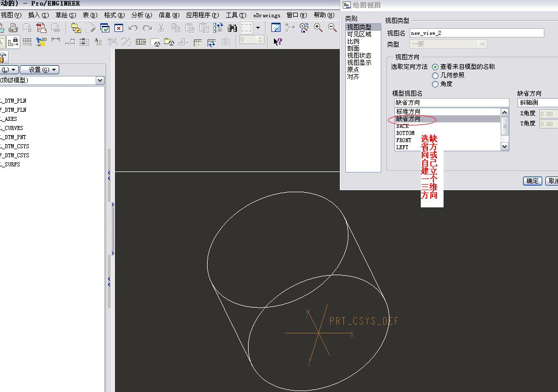This screenshot has height=392, width=558.
Task: Click the Lock View Movement icon
Action: (x=13, y=41)
